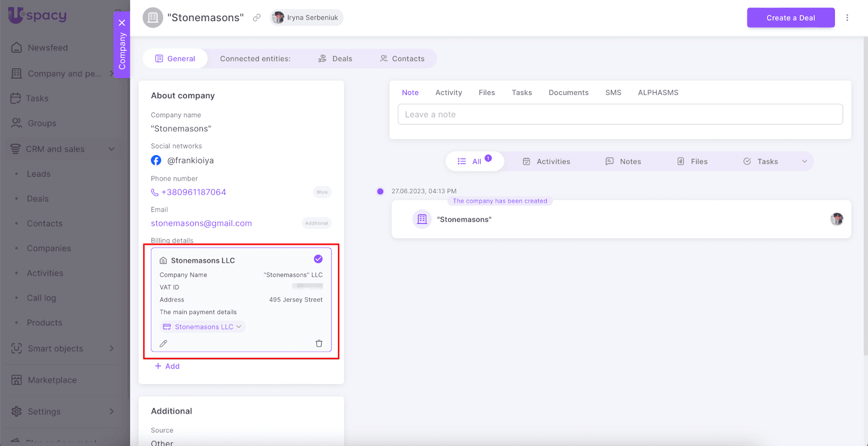Open Marketplace from the sidebar

[x=52, y=380]
